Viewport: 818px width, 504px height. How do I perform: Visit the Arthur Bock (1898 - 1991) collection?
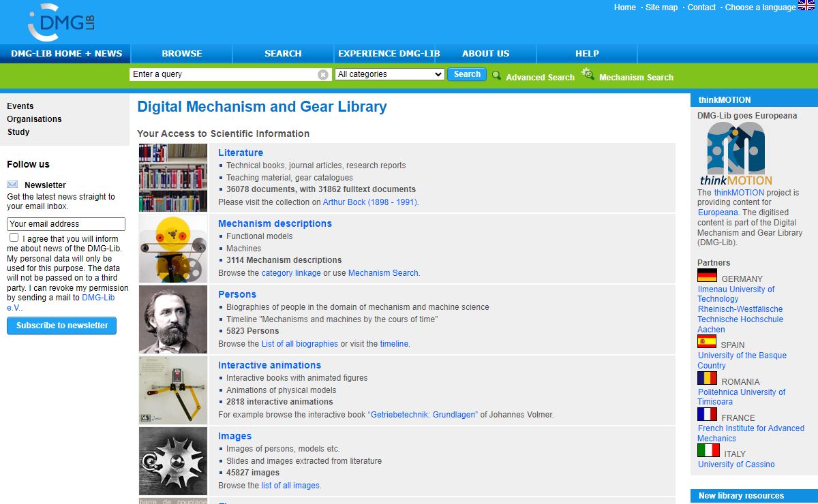(x=370, y=202)
